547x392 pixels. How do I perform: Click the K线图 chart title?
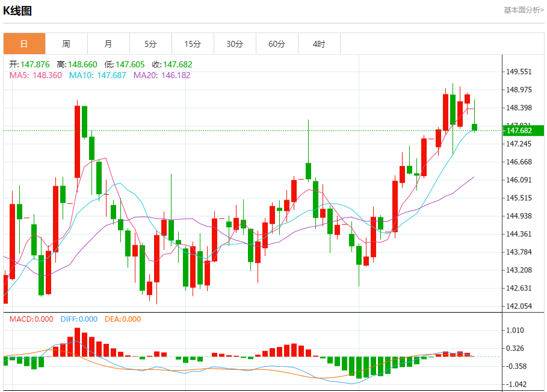coord(17,11)
